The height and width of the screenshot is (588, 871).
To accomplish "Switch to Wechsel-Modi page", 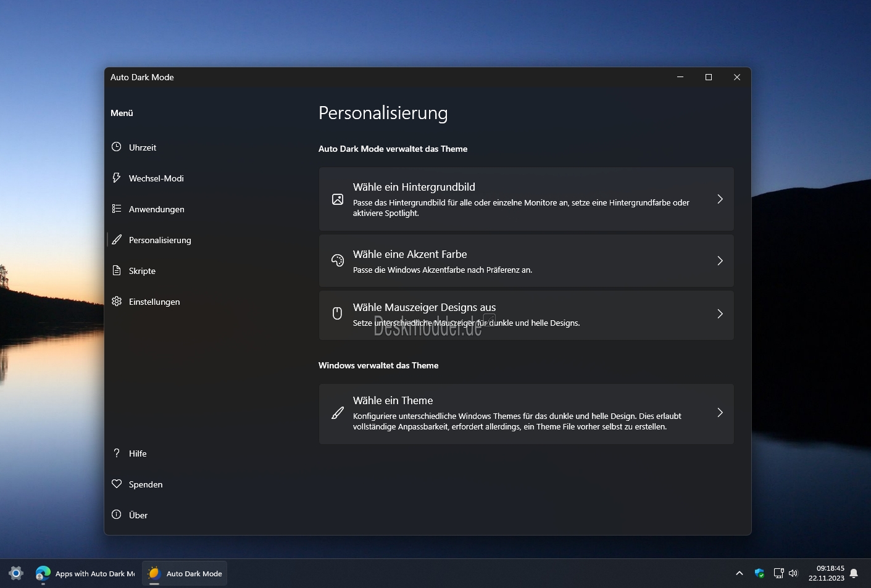I will [156, 178].
